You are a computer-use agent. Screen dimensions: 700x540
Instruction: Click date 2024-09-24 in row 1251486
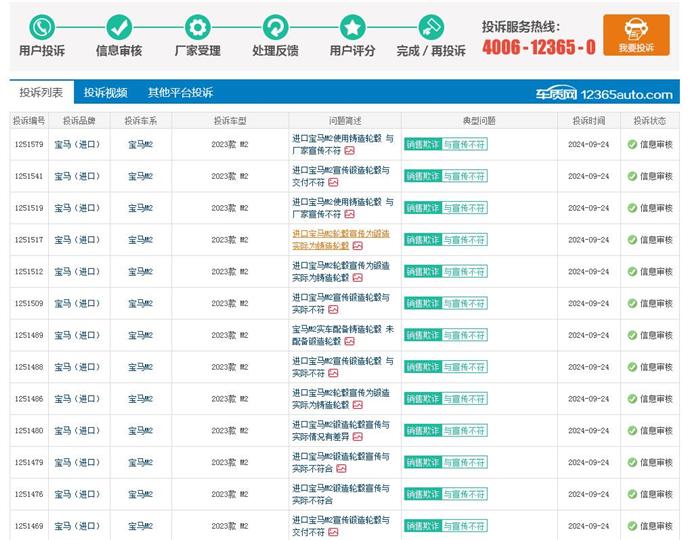(588, 399)
